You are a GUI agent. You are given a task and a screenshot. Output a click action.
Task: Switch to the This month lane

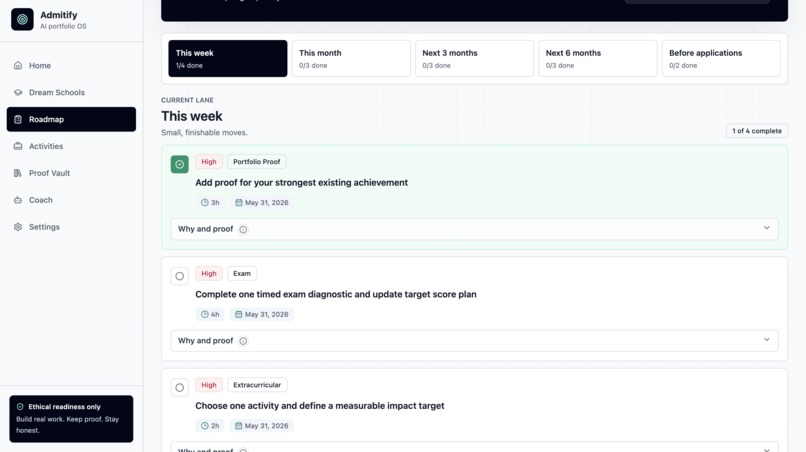[351, 59]
